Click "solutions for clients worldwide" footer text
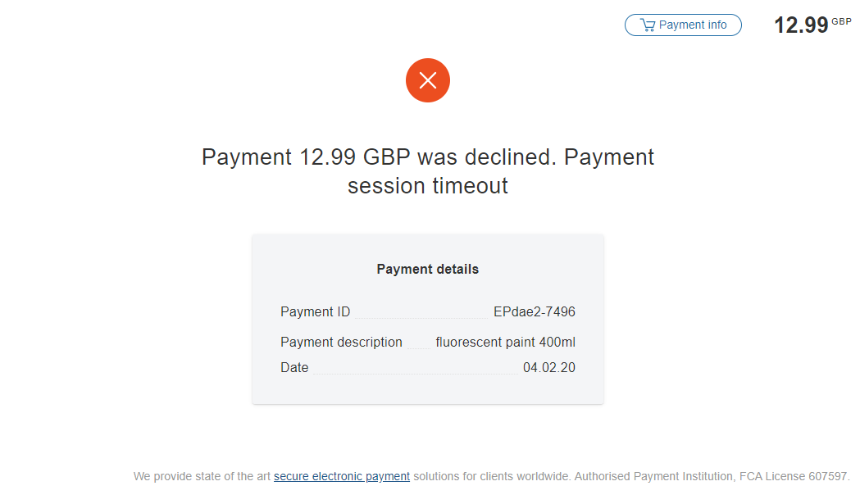The image size is (860, 504). point(491,476)
